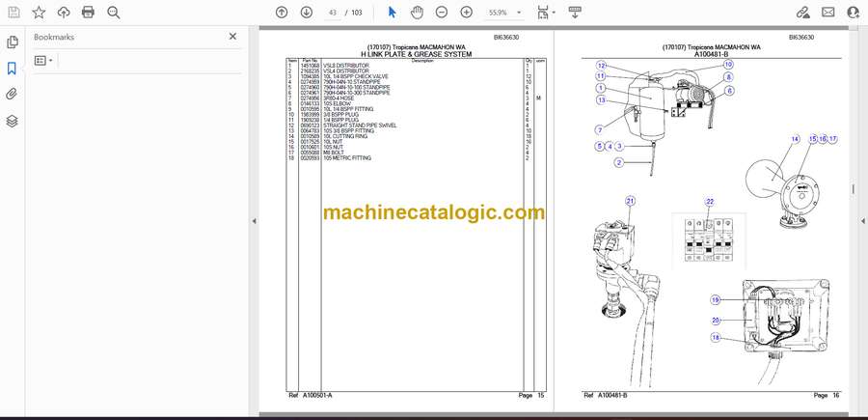Click the 10L 1/4 BSPP CHECK VALVE row
The width and height of the screenshot is (868, 420).
point(416,76)
